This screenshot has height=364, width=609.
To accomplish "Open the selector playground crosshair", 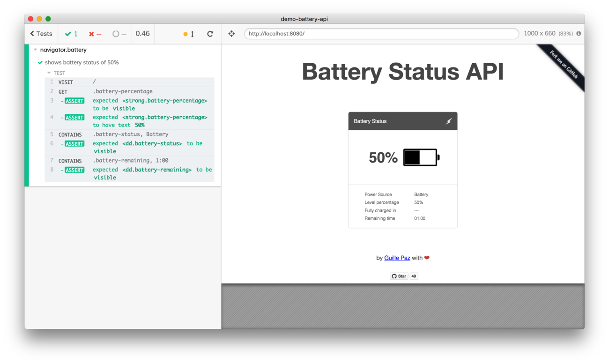I will [231, 34].
